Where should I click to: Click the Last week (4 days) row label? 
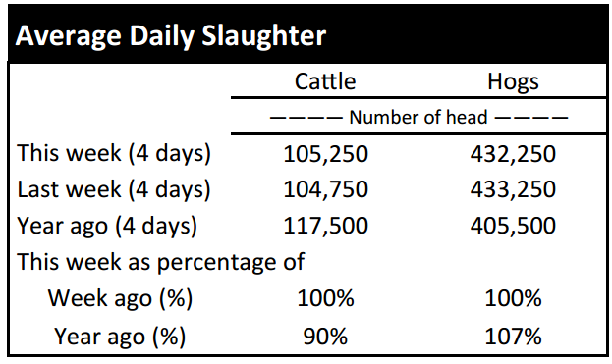tap(114, 189)
